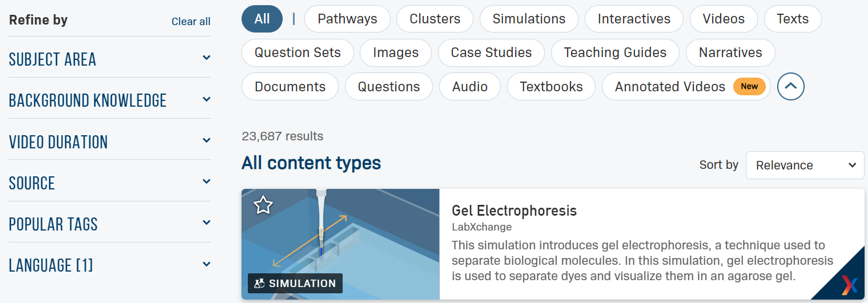
Task: Select the Question Sets filter
Action: pos(298,52)
